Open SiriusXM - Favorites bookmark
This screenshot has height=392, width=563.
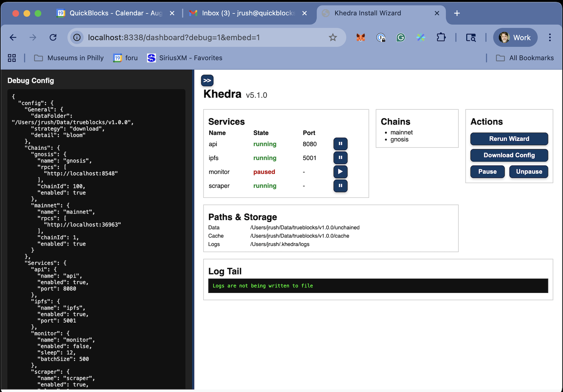tap(185, 58)
